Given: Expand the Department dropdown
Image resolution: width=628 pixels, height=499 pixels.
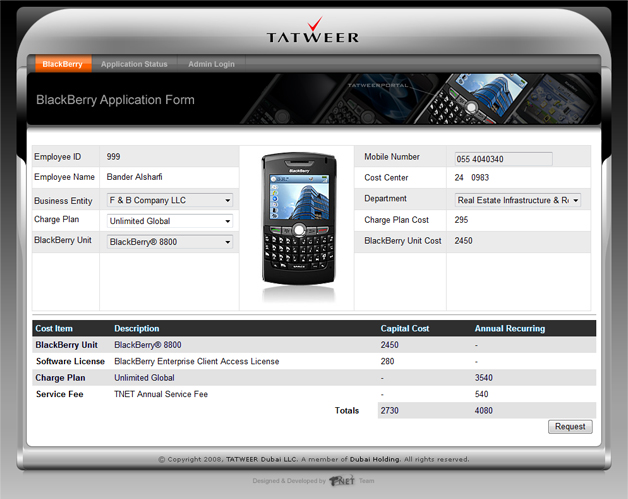Looking at the screenshot, I should (518, 200).
